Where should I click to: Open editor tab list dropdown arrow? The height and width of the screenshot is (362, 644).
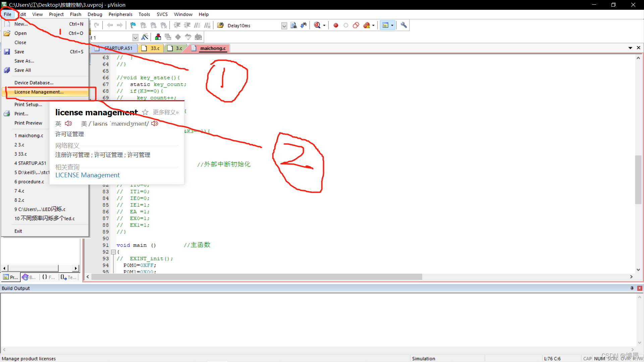click(x=630, y=48)
